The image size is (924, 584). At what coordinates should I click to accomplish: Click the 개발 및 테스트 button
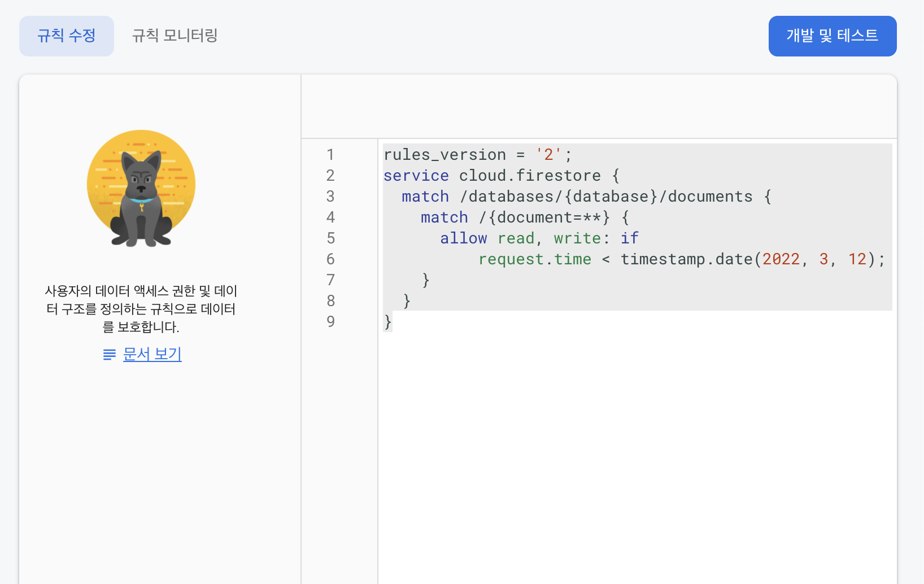tap(833, 36)
